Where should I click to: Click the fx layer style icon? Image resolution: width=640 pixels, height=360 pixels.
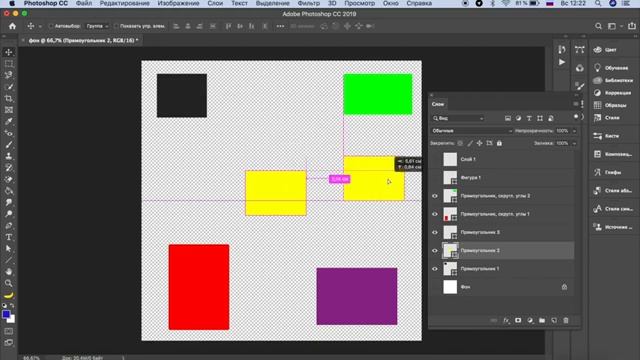click(x=506, y=320)
